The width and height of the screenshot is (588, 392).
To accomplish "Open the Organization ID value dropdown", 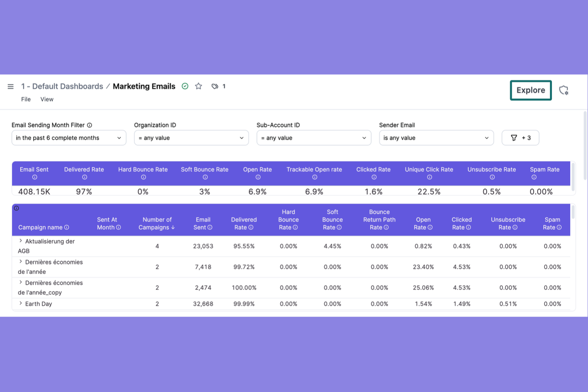I will point(191,138).
